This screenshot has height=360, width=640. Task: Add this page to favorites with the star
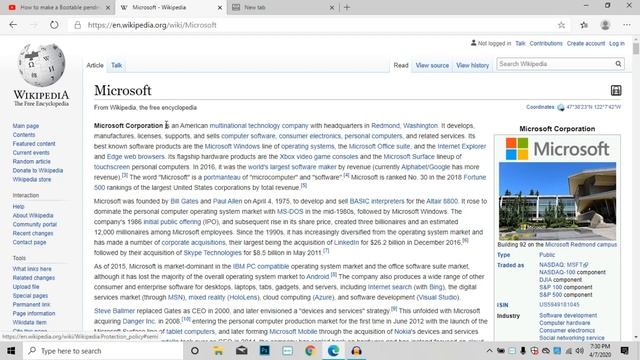562,25
